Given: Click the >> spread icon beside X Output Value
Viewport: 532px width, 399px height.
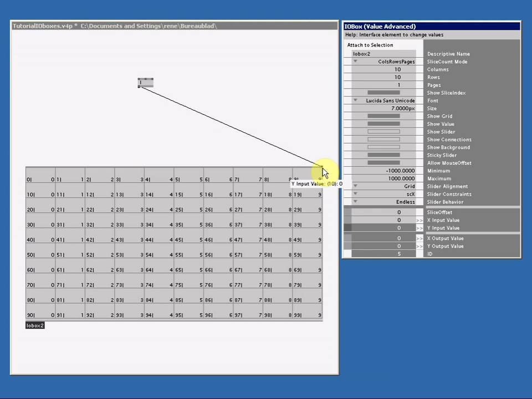Looking at the screenshot, I should 420,238.
